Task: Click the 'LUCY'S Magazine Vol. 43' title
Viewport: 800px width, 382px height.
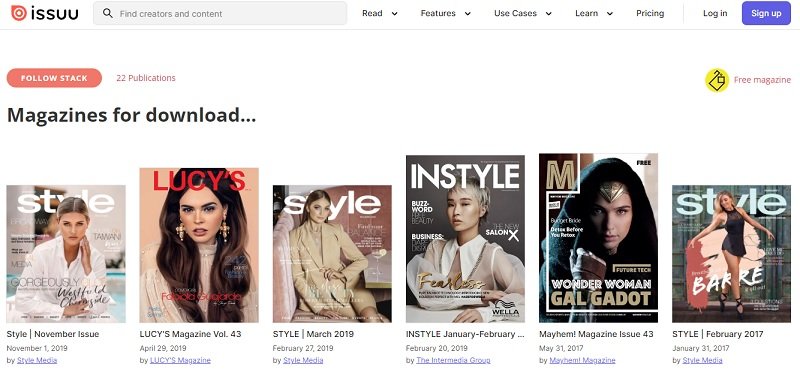Action: pos(190,334)
